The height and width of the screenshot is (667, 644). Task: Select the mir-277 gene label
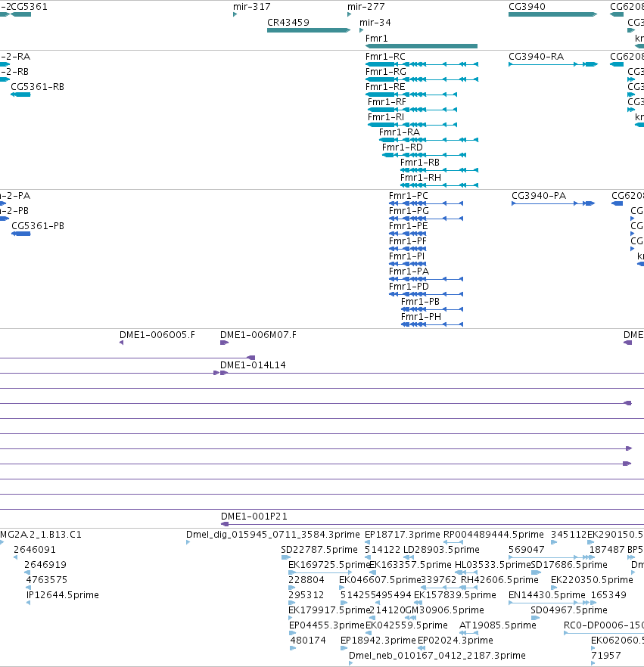pyautogui.click(x=366, y=7)
